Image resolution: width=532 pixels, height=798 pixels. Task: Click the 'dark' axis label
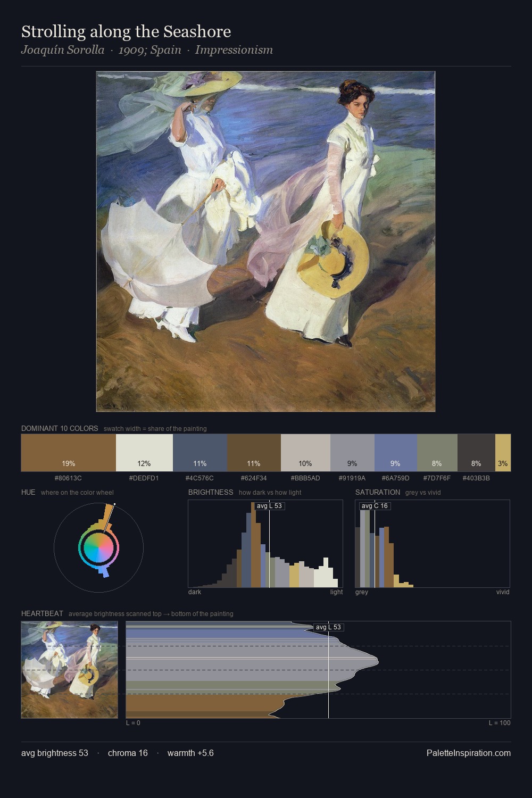[x=195, y=592]
